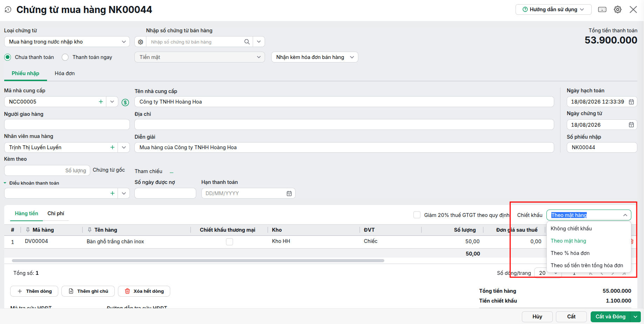This screenshot has width=644, height=324.
Task: Focus Số ngày được nợ field
Action: tap(165, 193)
